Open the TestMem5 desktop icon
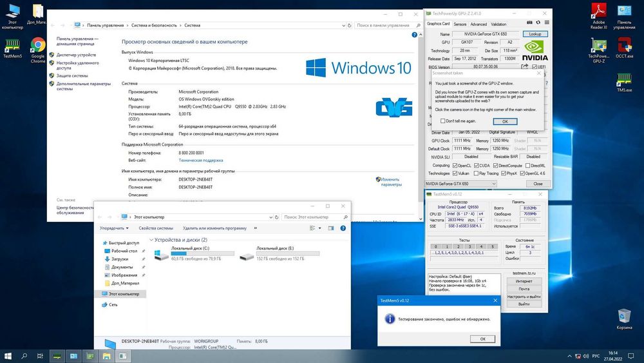The width and height of the screenshot is (644, 363). click(12, 48)
